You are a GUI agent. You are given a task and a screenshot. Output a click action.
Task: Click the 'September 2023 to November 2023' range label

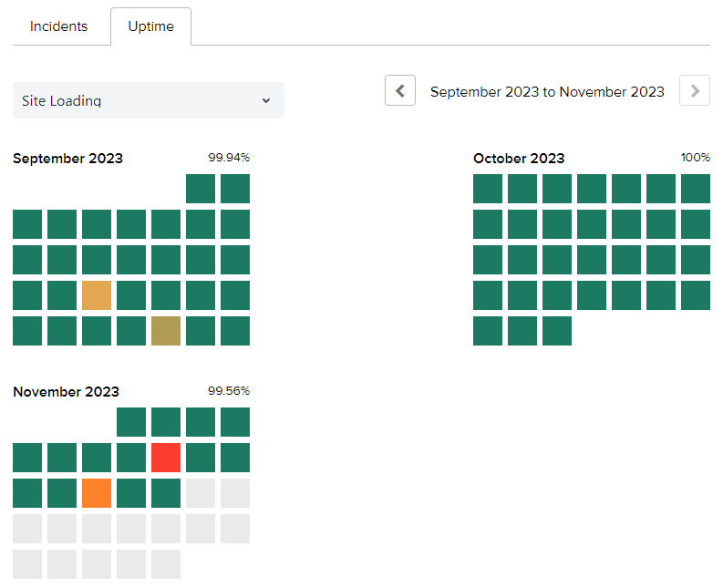[547, 92]
